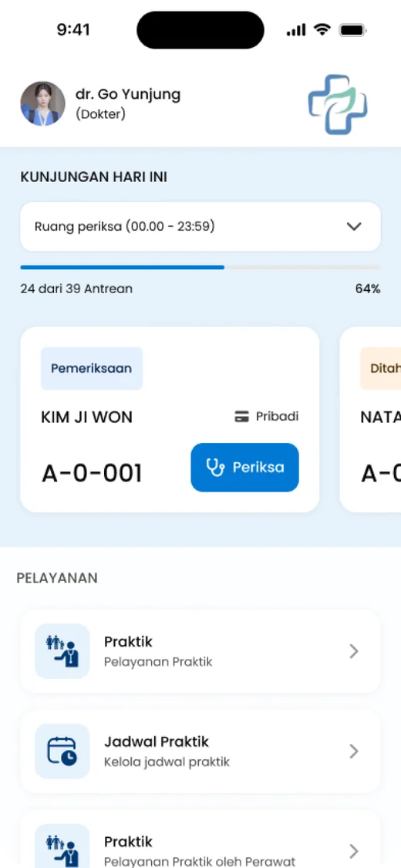The image size is (401, 868).
Task: Open the KIM JI WON queue card
Action: tap(170, 419)
